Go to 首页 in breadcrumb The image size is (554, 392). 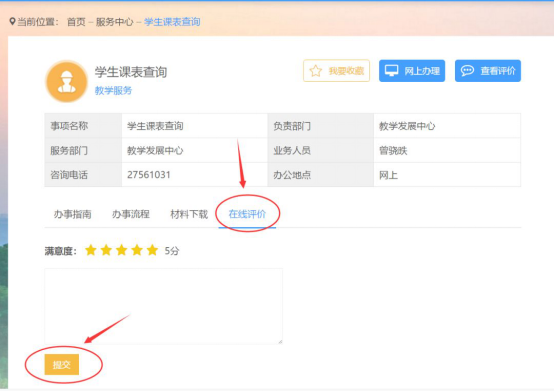click(x=76, y=22)
